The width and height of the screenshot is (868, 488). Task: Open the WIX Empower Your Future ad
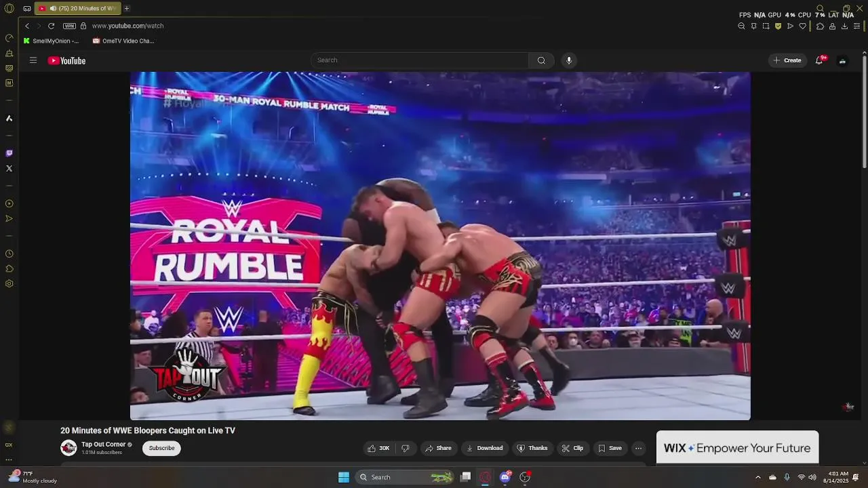(737, 447)
